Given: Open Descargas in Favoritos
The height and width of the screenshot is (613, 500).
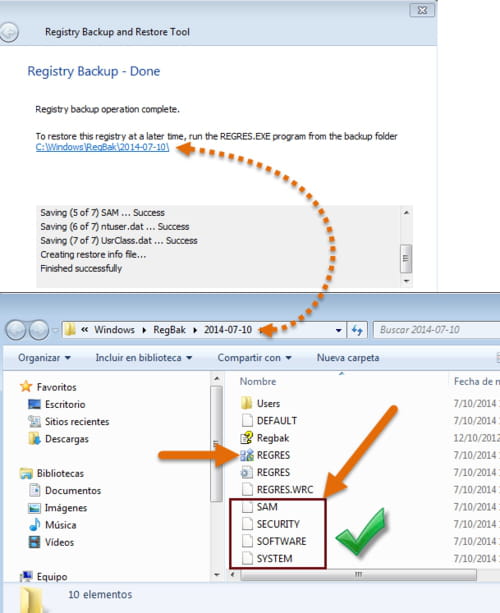Looking at the screenshot, I should point(59,439).
